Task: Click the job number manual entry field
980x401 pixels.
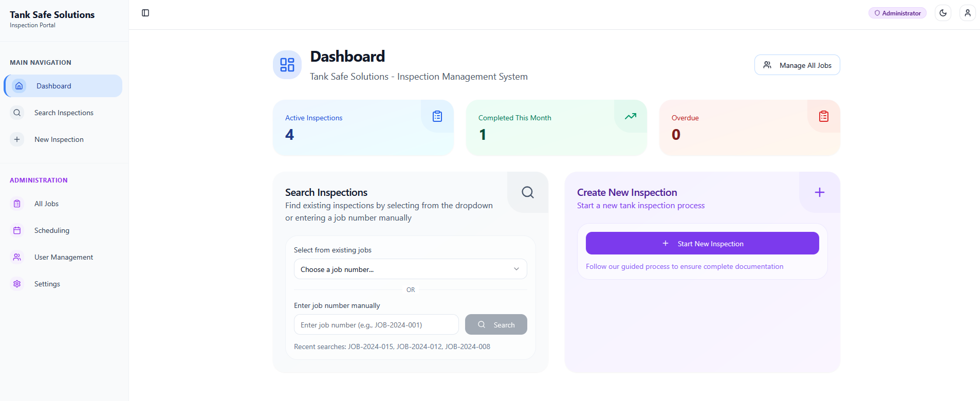Action: (376, 324)
